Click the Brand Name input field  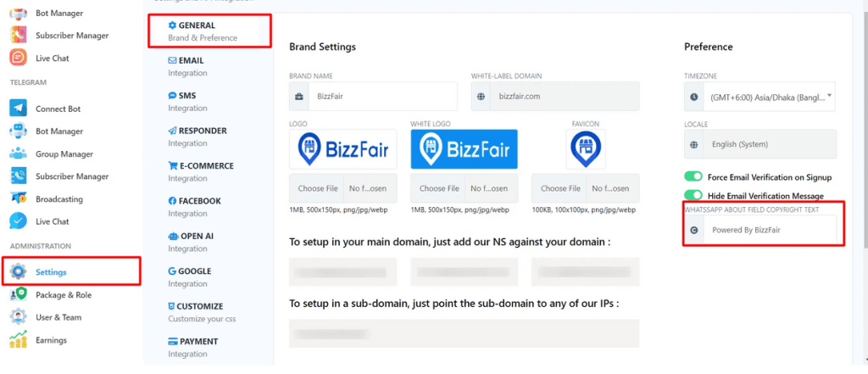click(382, 97)
